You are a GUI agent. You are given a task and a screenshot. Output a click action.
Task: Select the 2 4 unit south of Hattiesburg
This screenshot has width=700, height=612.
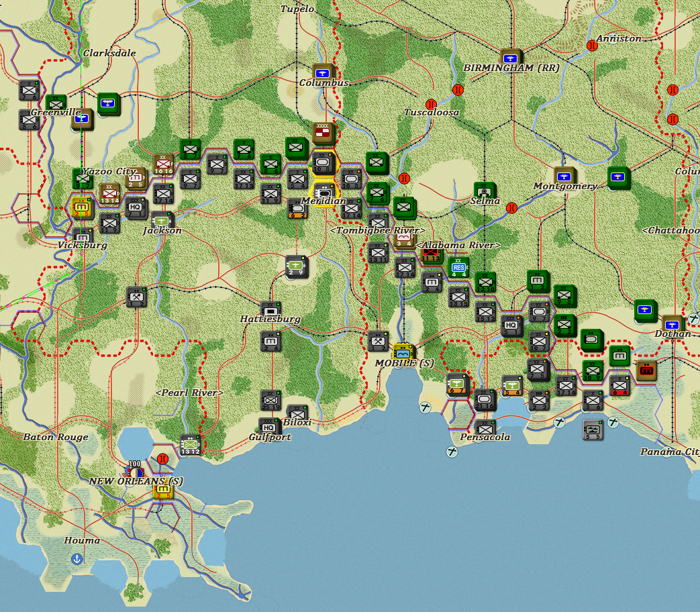(x=270, y=342)
